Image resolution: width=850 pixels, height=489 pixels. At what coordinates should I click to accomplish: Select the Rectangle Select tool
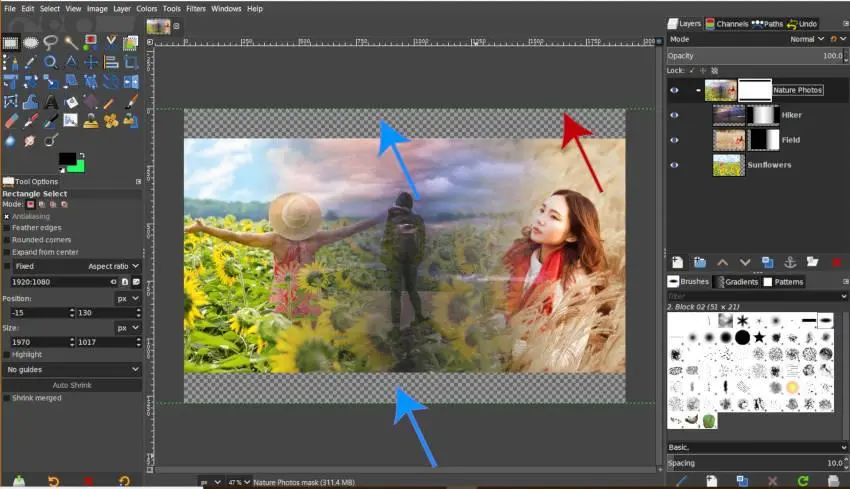pos(10,43)
